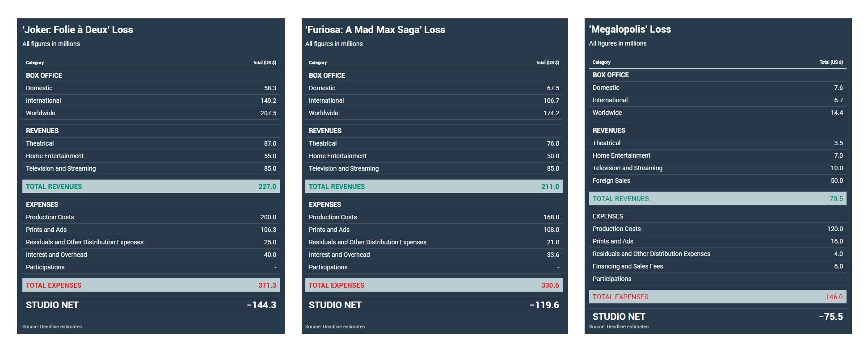This screenshot has height=352, width=868.
Task: Click Joker BOX OFFICE section header
Action: coord(44,75)
